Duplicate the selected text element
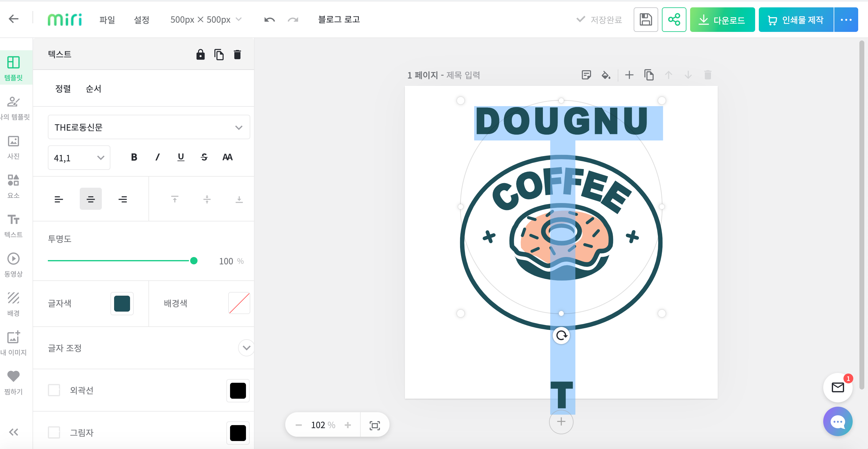The image size is (868, 449). point(219,54)
